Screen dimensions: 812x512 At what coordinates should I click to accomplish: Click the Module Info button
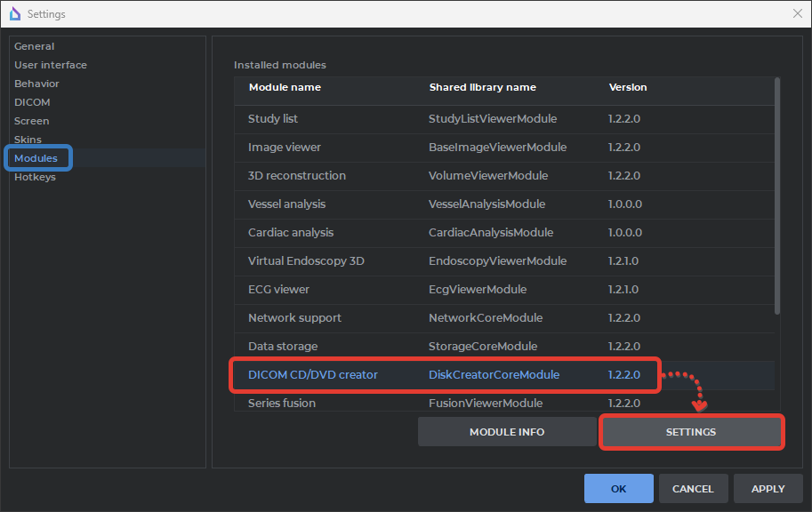point(507,432)
